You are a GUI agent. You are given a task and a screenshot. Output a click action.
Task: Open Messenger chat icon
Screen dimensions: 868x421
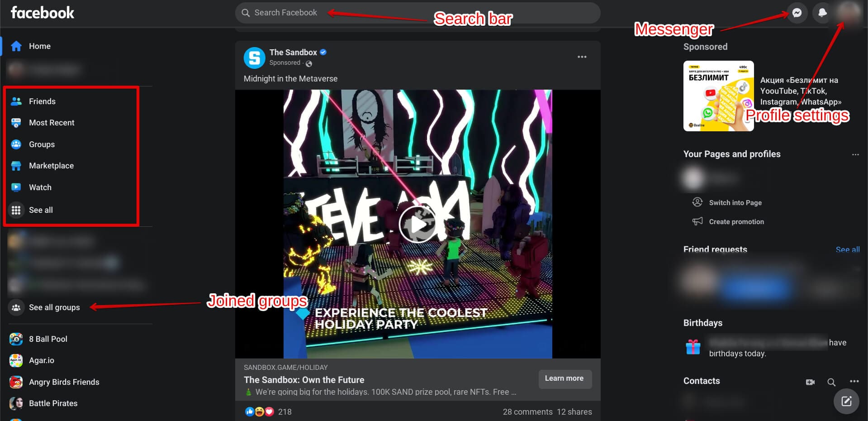[x=797, y=13]
